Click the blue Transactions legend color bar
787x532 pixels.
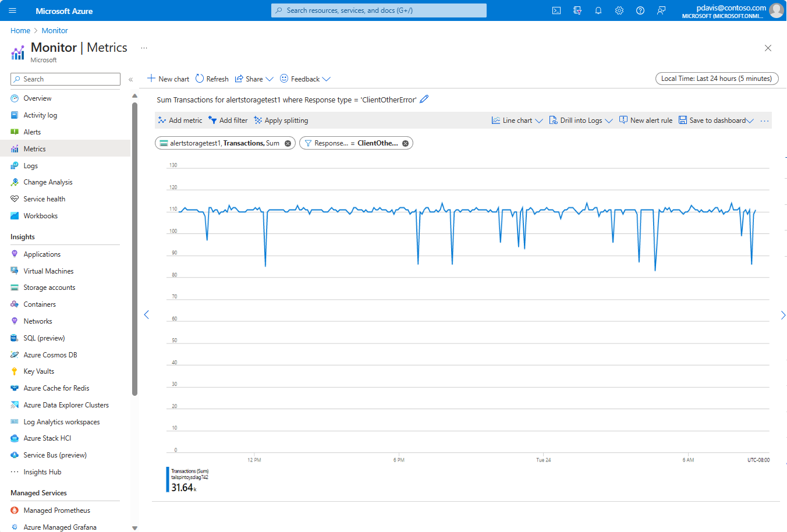(x=168, y=480)
